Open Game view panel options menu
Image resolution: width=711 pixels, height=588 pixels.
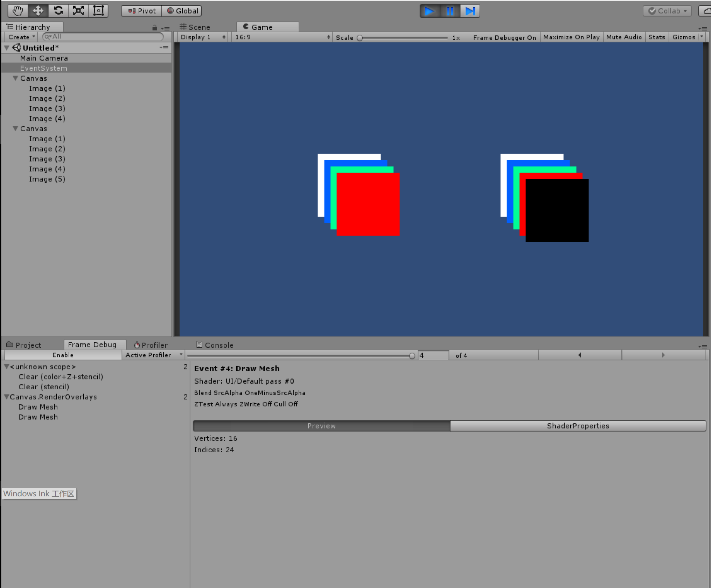(x=703, y=28)
